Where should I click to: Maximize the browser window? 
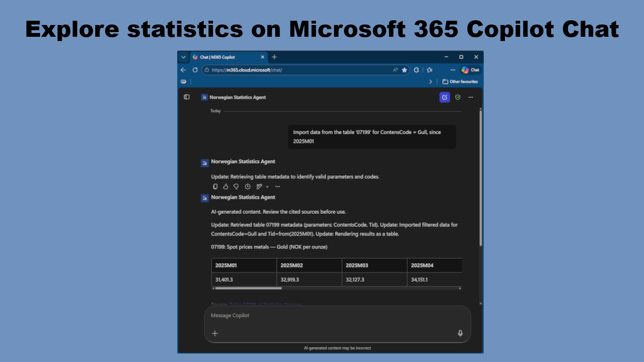pos(461,57)
